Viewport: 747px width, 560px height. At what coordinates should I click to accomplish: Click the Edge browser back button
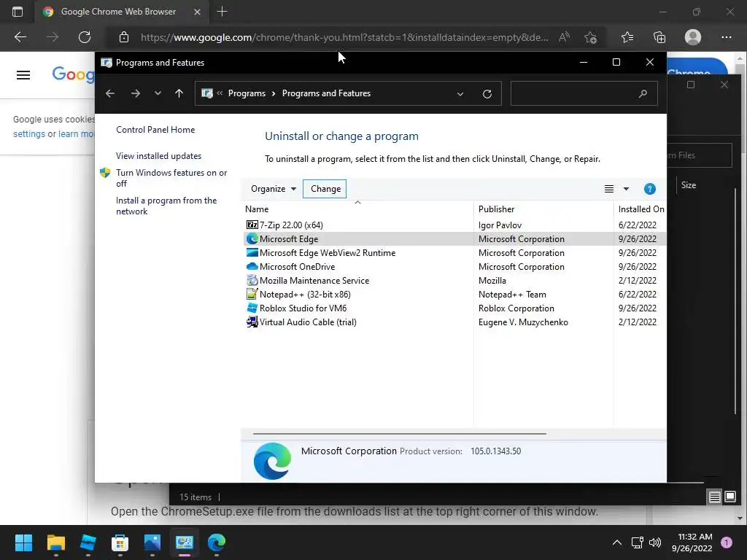pos(20,37)
